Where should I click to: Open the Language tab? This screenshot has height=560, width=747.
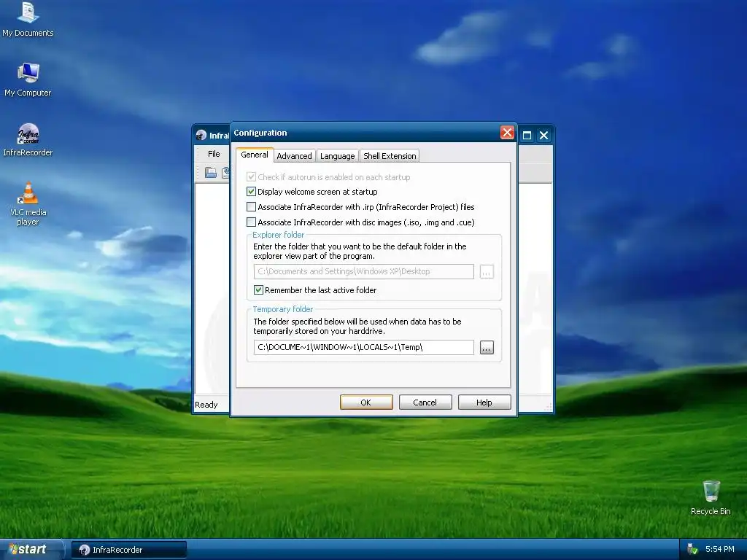click(x=337, y=156)
